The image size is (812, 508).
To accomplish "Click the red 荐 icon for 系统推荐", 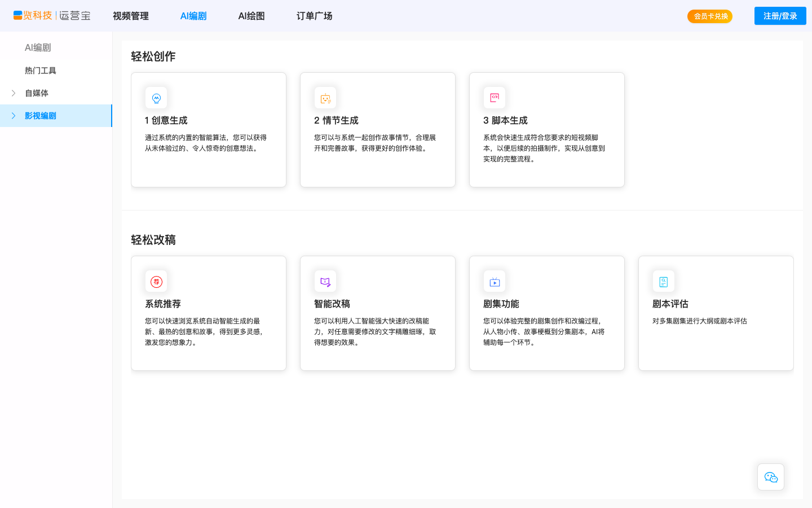I will 156,282.
